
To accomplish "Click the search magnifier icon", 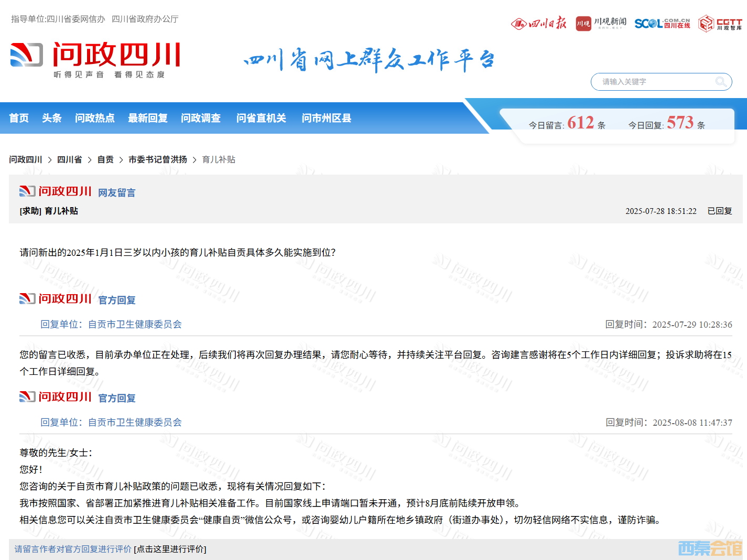I will (x=721, y=81).
